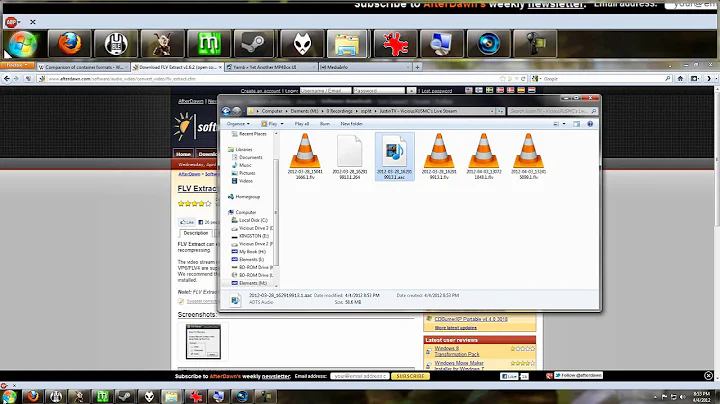The height and width of the screenshot is (404, 720).
Task: Open the Organize dropdown in Explorer
Action: pyautogui.click(x=238, y=124)
